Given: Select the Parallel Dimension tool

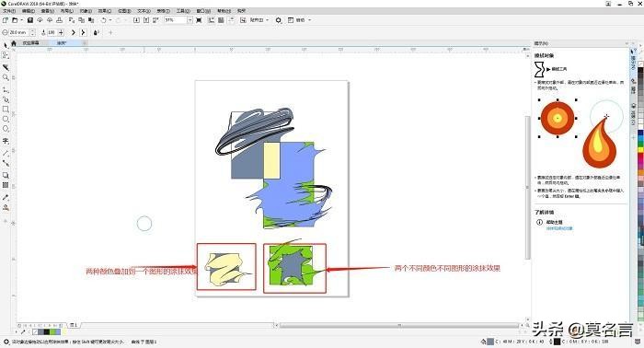Looking at the screenshot, I should point(6,153).
